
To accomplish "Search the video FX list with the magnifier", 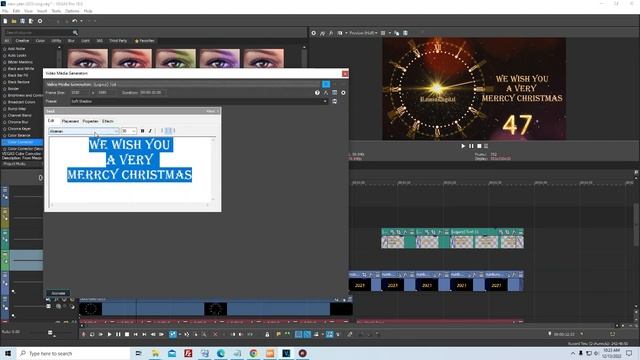I will (x=75, y=32).
